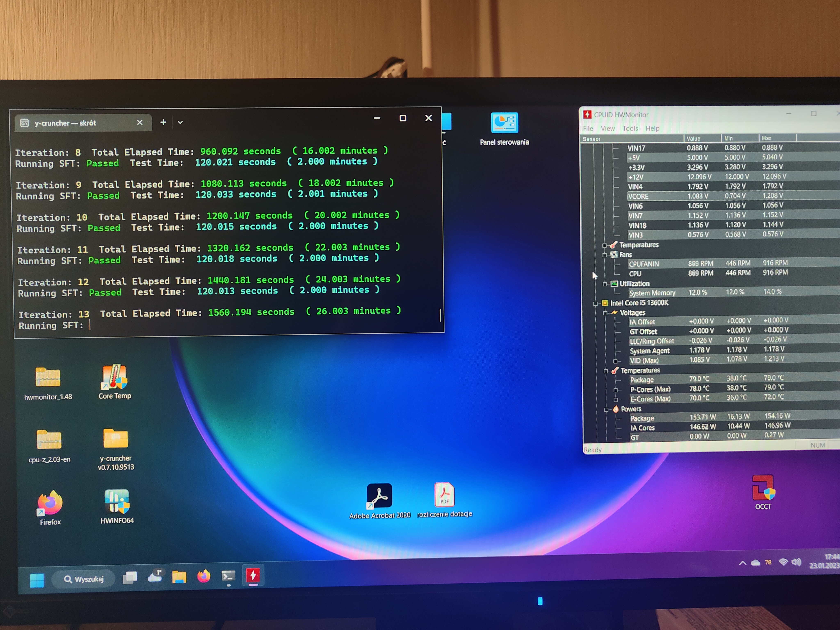Expand the motherboard Temperatures node above Fans

tap(605, 245)
